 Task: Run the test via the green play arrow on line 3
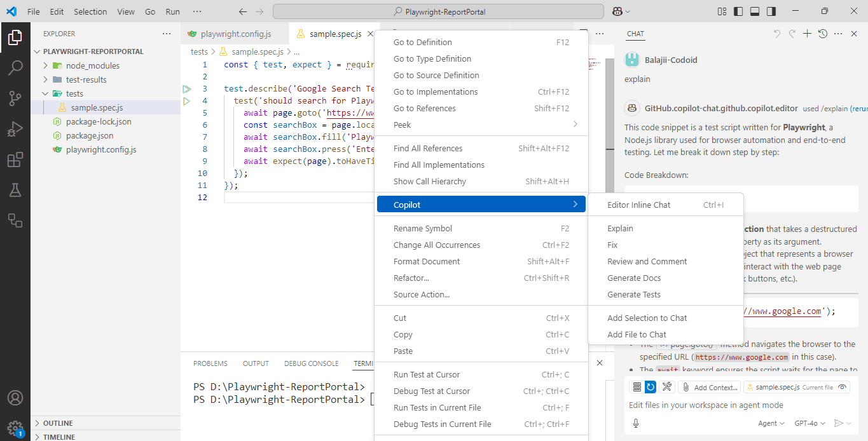tap(186, 88)
